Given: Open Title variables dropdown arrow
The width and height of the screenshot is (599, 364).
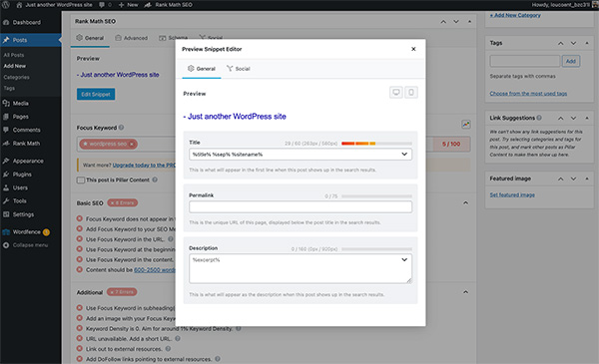Looking at the screenshot, I should point(404,155).
